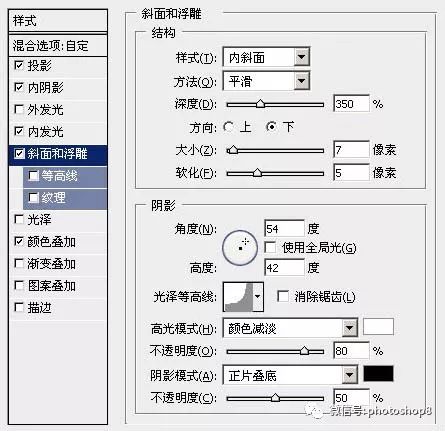Enable 消除锯齿 (anti-alias) checkbox
445x431 pixels.
click(x=283, y=296)
